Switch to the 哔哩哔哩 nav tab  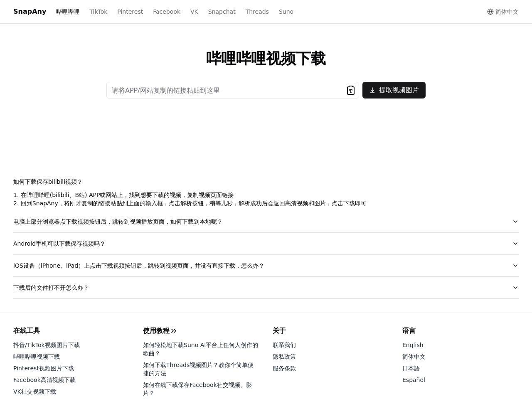click(68, 12)
